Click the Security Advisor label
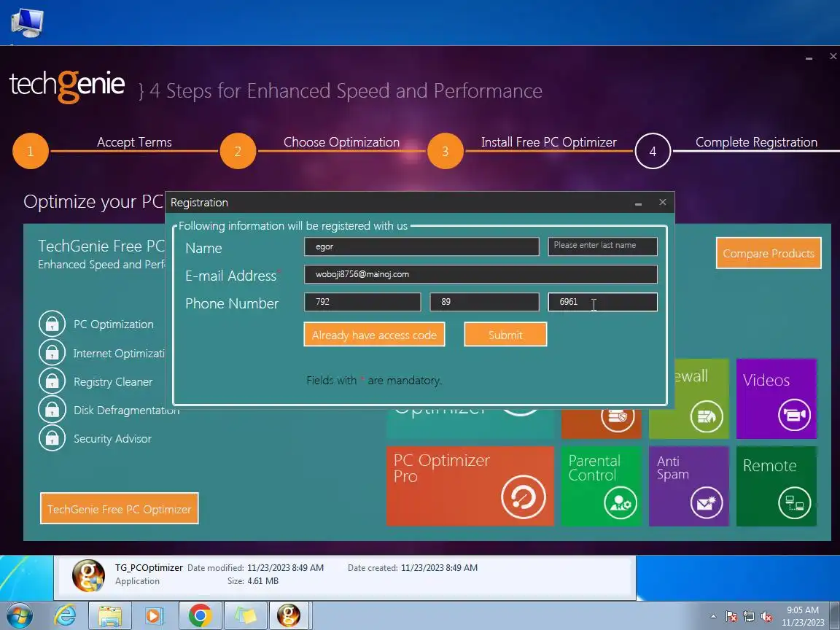840x630 pixels. 112,439
